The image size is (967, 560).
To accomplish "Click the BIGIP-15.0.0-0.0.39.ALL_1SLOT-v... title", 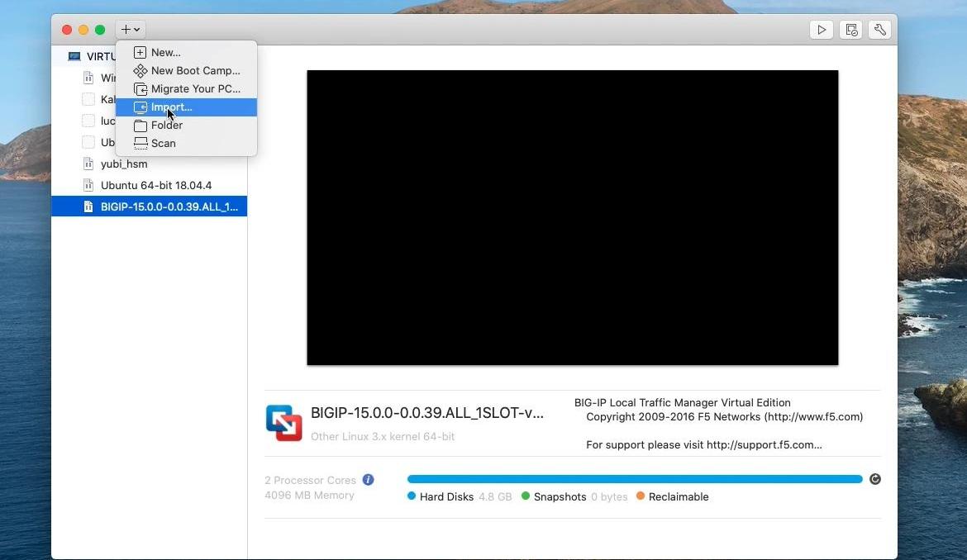I will [x=427, y=413].
